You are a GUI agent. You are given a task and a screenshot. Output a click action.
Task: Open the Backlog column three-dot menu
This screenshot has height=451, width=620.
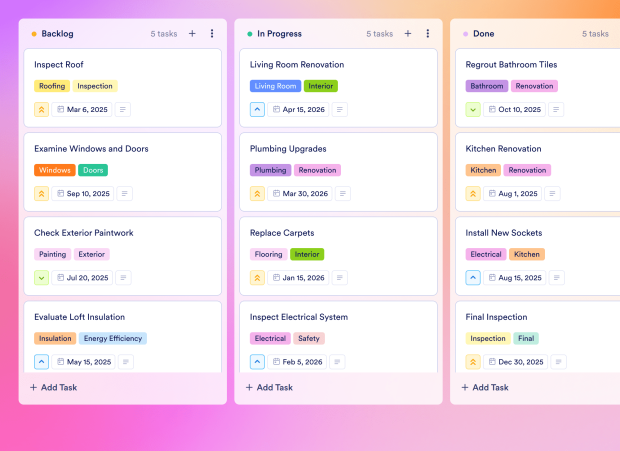212,33
